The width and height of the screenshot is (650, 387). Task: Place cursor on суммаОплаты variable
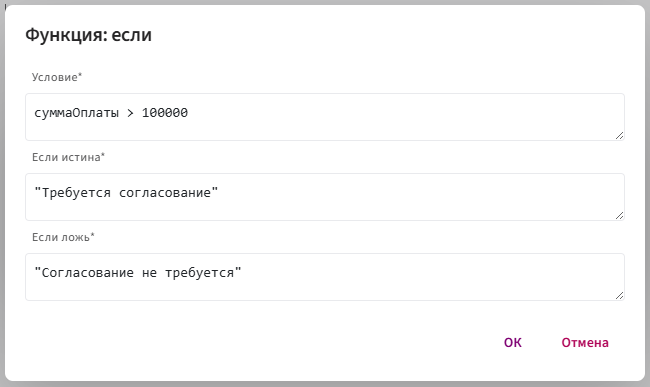click(76, 113)
